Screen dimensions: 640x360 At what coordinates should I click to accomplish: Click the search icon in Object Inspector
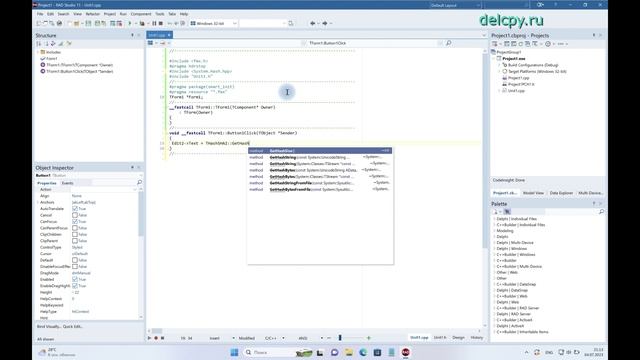(139, 182)
